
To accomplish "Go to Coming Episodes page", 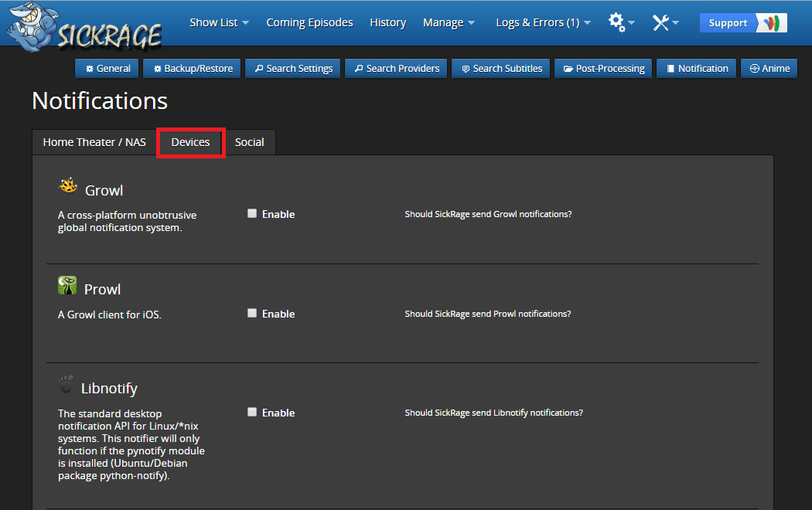I will point(309,22).
